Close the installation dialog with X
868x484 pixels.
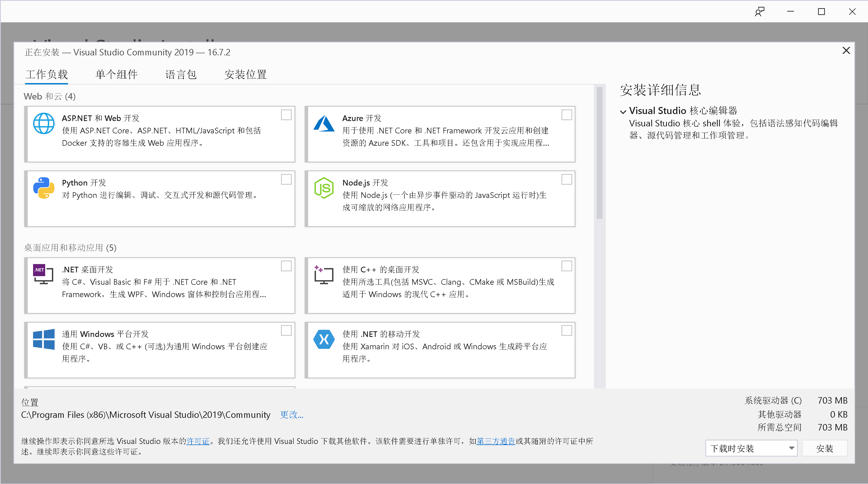coord(846,51)
